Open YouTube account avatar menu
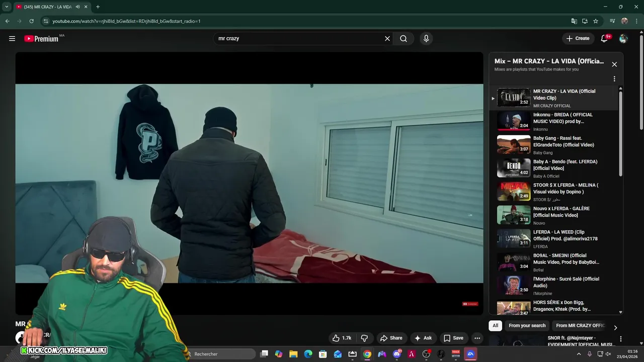This screenshot has height=362, width=644. (623, 39)
